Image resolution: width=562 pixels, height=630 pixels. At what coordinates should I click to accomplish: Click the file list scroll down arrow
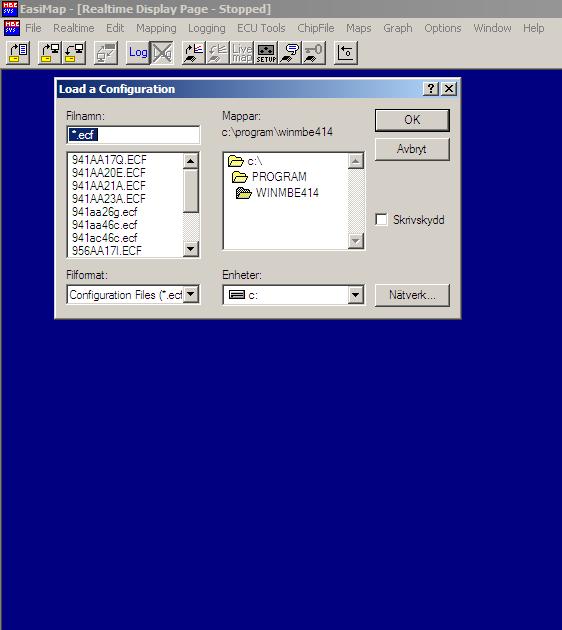pos(190,249)
